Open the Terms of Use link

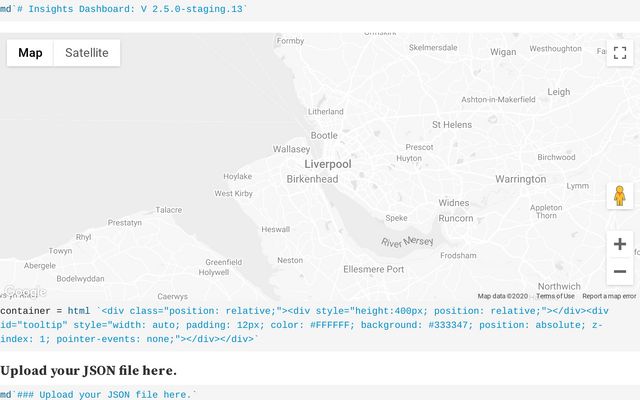[555, 296]
